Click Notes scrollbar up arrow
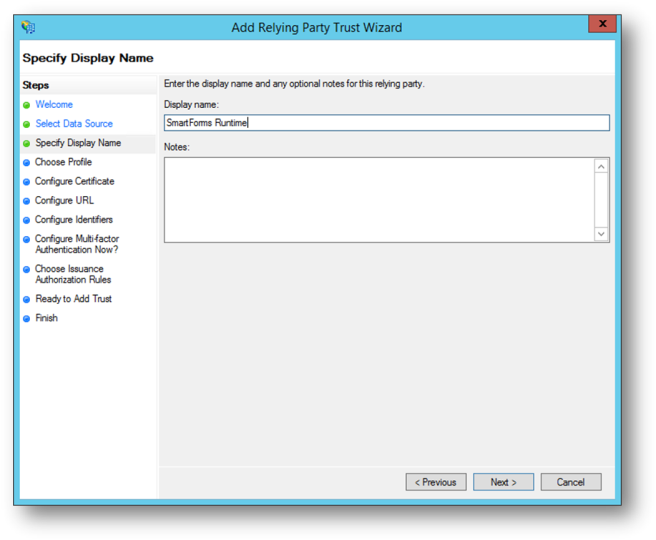 tap(601, 167)
